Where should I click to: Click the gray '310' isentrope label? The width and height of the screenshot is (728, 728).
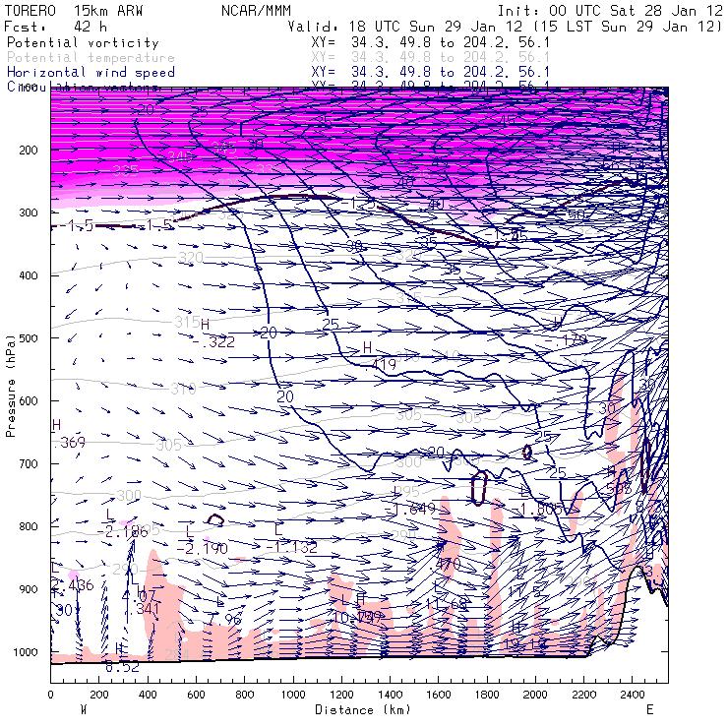pos(183,389)
